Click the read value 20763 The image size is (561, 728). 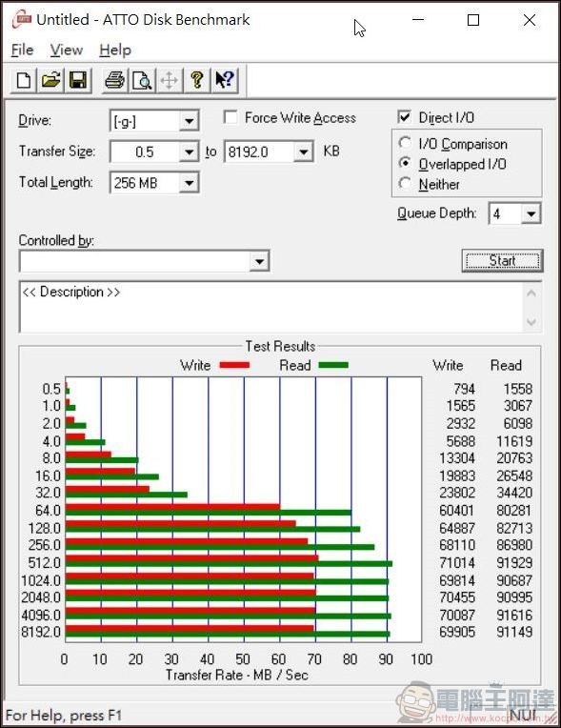tap(514, 458)
